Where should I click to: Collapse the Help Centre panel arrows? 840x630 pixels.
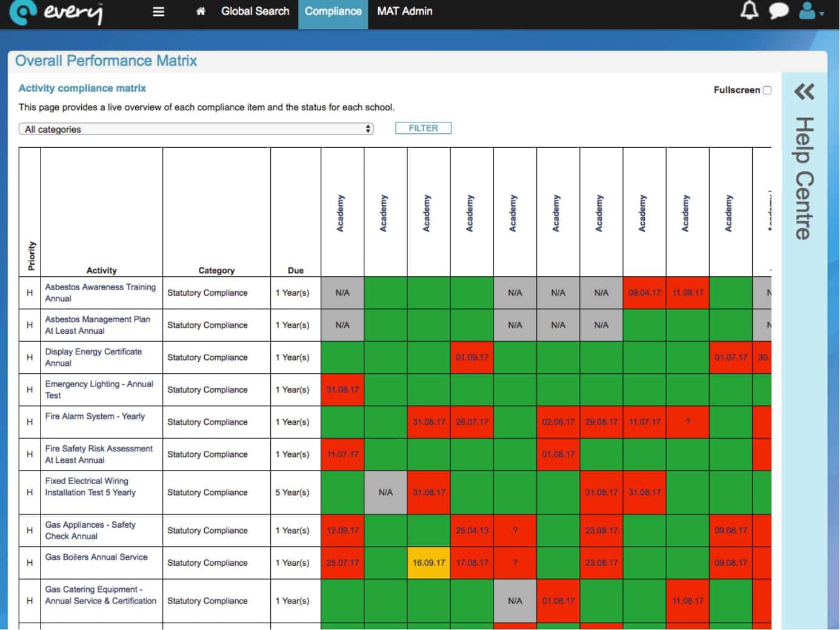tap(804, 91)
